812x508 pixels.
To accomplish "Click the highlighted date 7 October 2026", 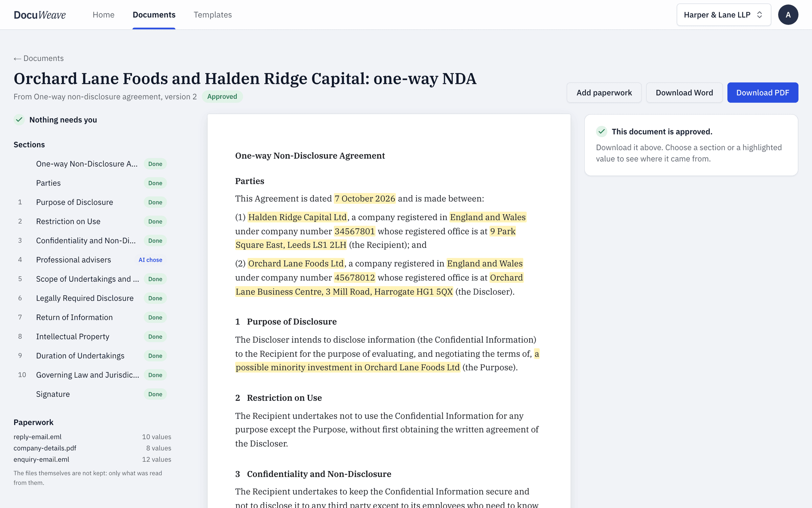I will (x=365, y=198).
